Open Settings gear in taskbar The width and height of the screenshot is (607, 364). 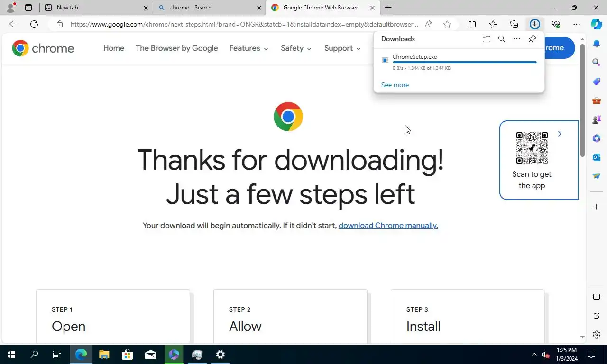coord(221,355)
